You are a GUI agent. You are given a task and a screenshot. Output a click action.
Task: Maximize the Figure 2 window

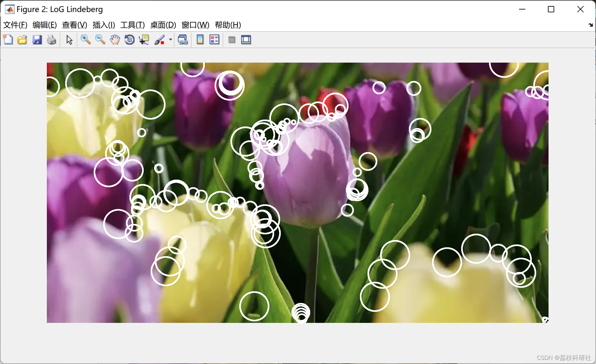coord(551,9)
